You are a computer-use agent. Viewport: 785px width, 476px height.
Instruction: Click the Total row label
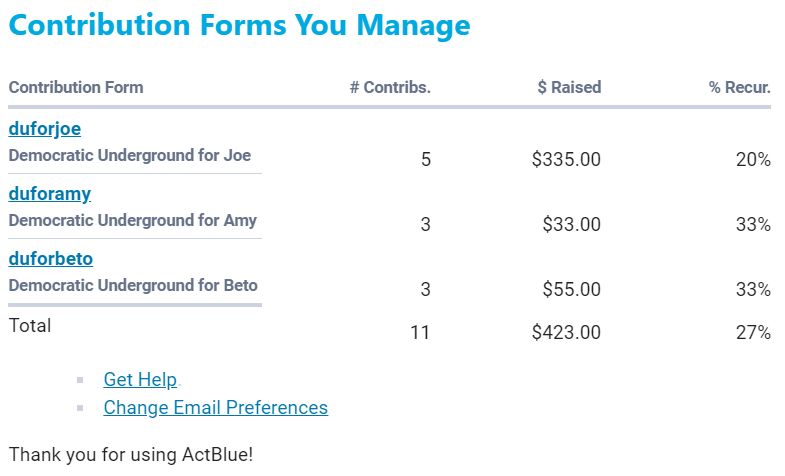click(30, 325)
